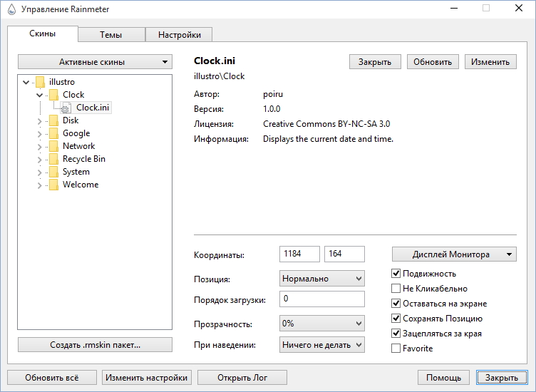The width and height of the screenshot is (536, 392).
Task: Click the illustro\Clock path text
Action: (219, 76)
